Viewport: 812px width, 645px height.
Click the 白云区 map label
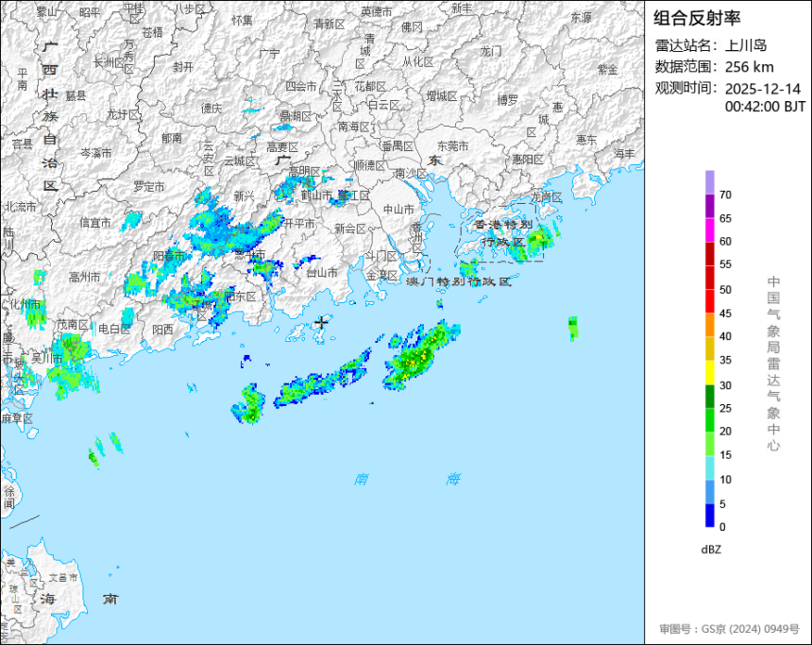coord(383,105)
